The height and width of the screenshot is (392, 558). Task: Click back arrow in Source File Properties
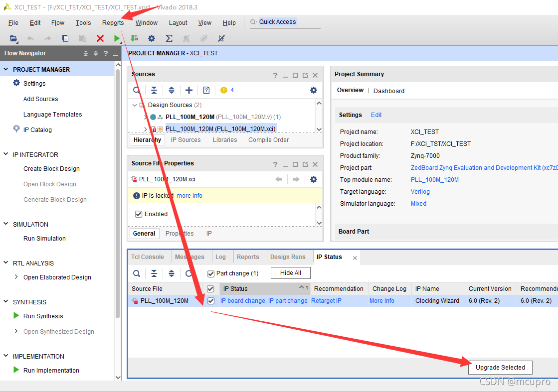[279, 179]
